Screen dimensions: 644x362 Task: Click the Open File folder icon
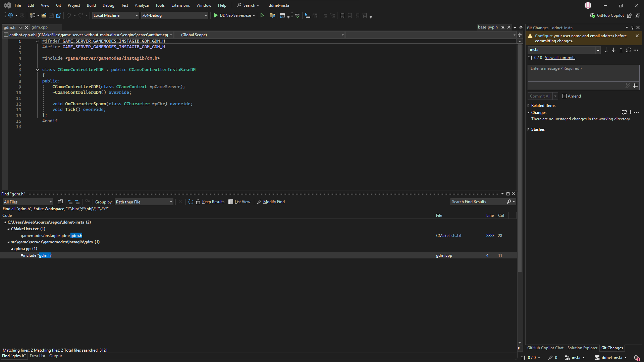click(44, 15)
